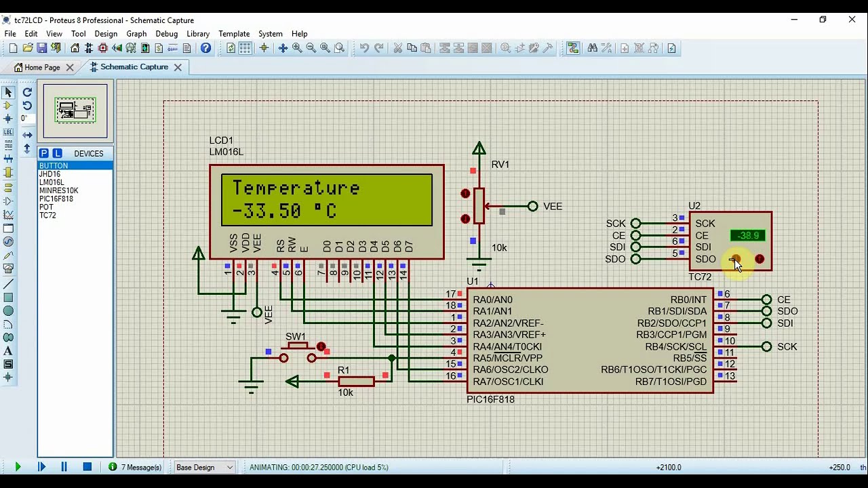This screenshot has height=488, width=868.
Task: Select the 2D Text (A) tool
Action: pyautogui.click(x=8, y=351)
